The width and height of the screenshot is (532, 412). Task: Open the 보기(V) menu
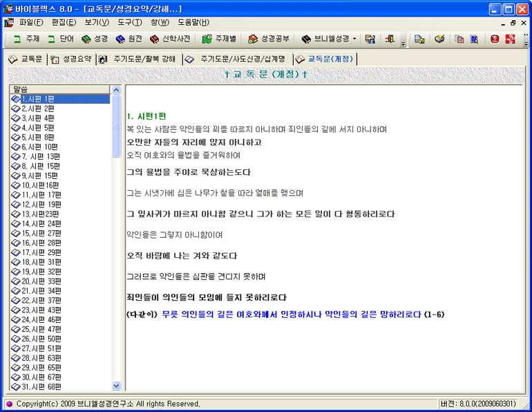[97, 22]
